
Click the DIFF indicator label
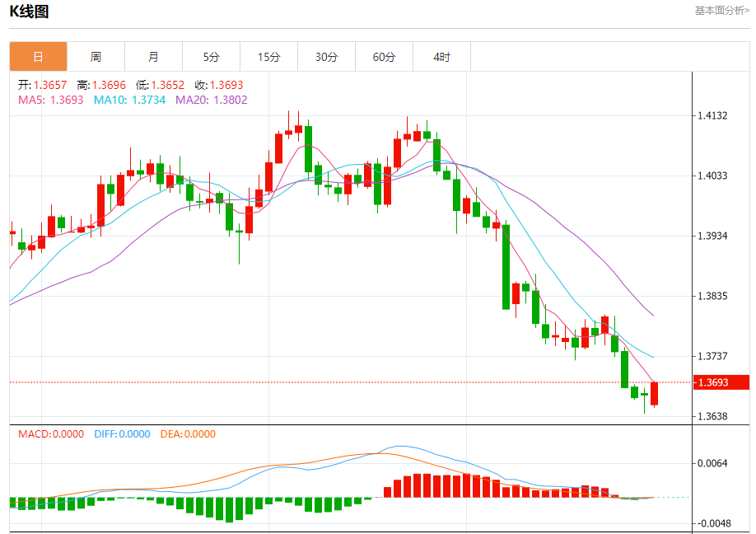click(122, 434)
